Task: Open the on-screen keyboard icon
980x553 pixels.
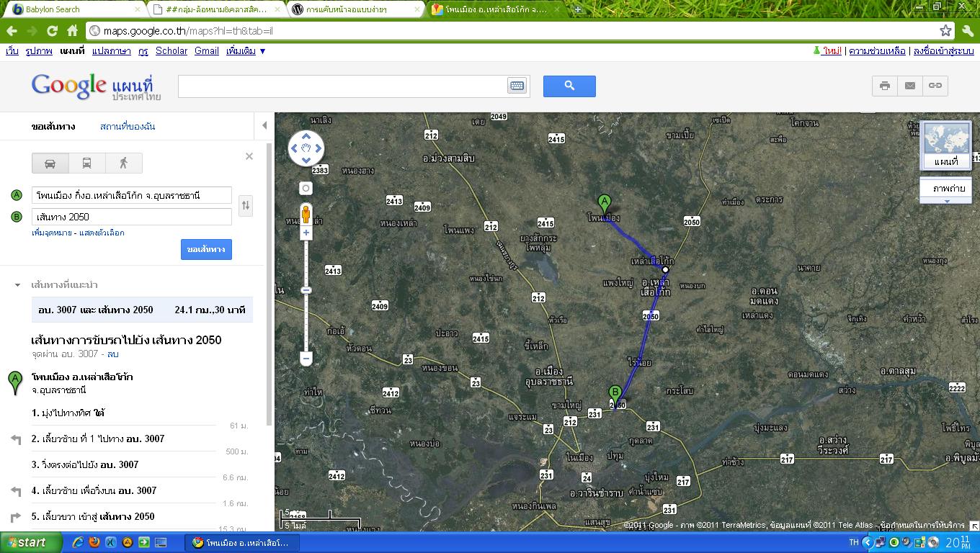Action: (x=517, y=86)
